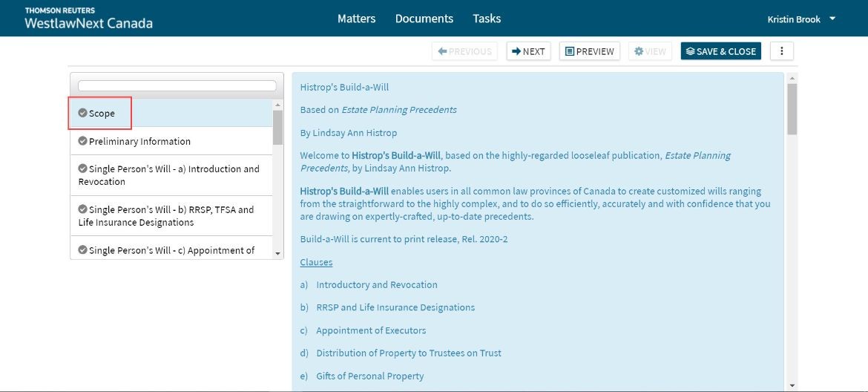Select Single Person's Will a) Introduction and Revocation

point(171,175)
